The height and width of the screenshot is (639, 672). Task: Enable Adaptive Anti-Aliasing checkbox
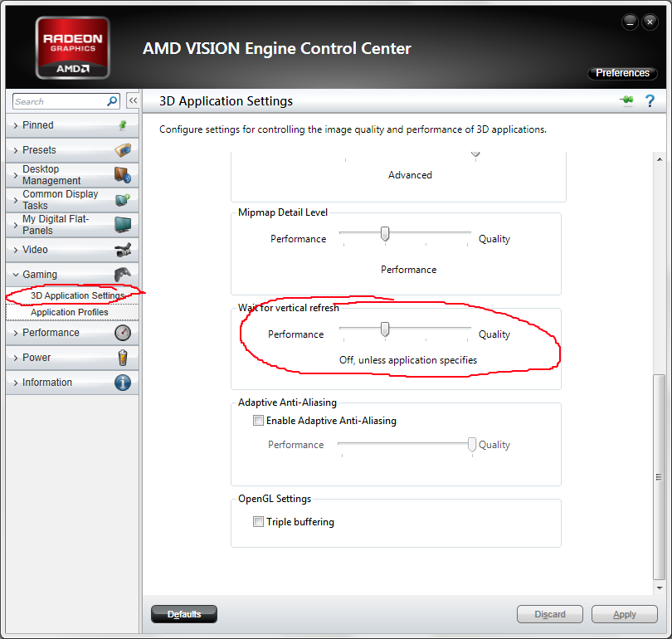tap(258, 421)
